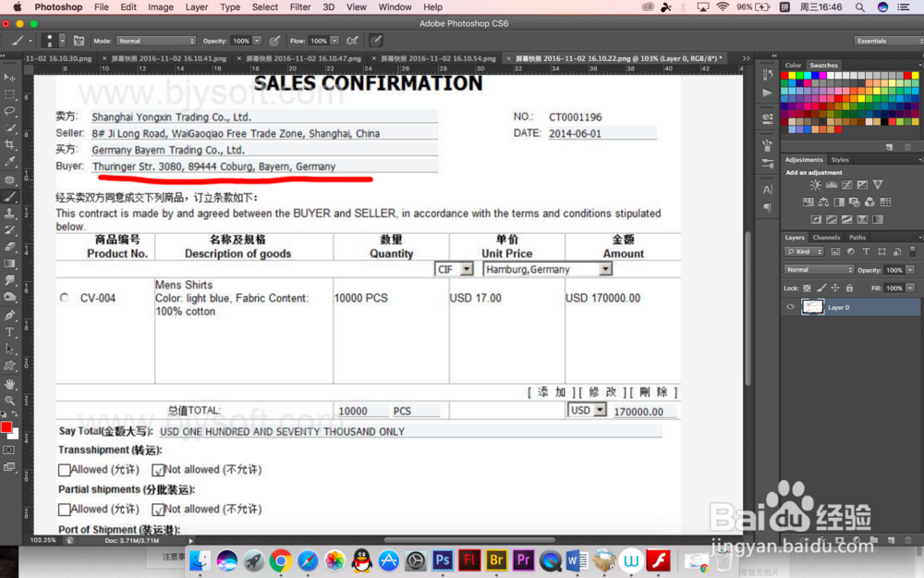This screenshot has width=924, height=578.
Task: Enable airbrush mode in options bar
Action: pos(352,41)
